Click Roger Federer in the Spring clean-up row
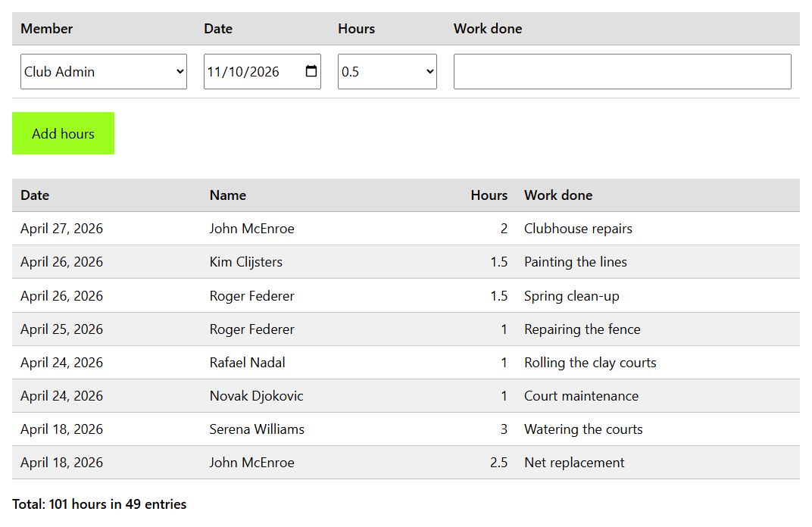 coord(251,296)
